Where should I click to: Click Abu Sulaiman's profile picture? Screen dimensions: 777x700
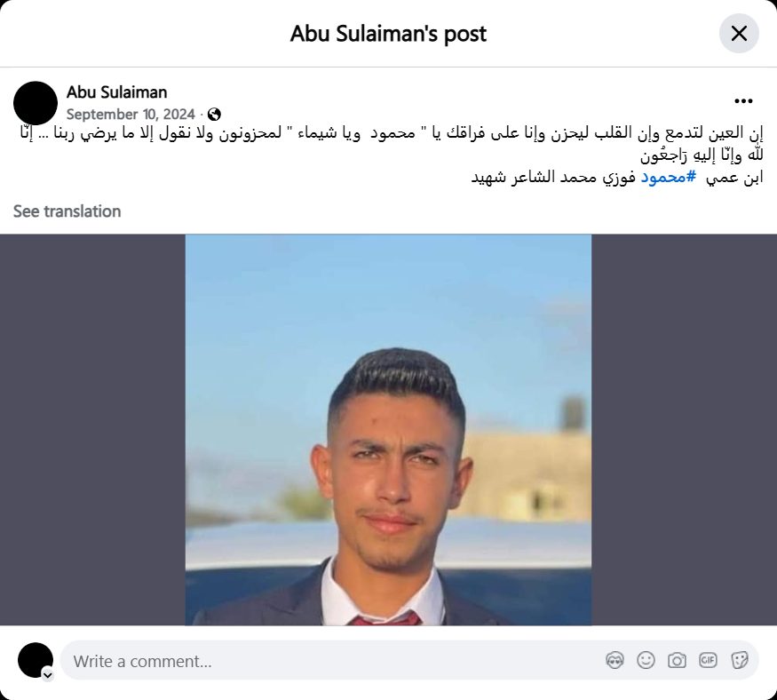[36, 103]
